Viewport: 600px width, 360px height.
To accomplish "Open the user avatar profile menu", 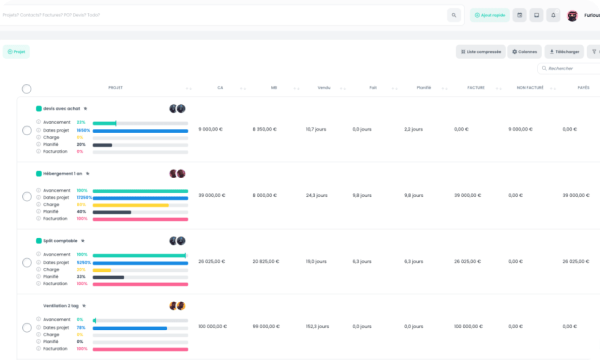I will [572, 16].
